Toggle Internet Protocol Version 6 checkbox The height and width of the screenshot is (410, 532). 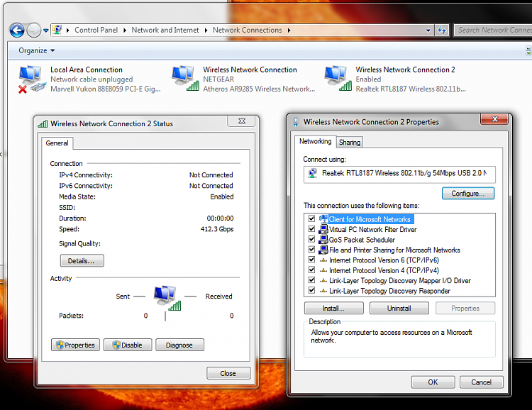(312, 260)
